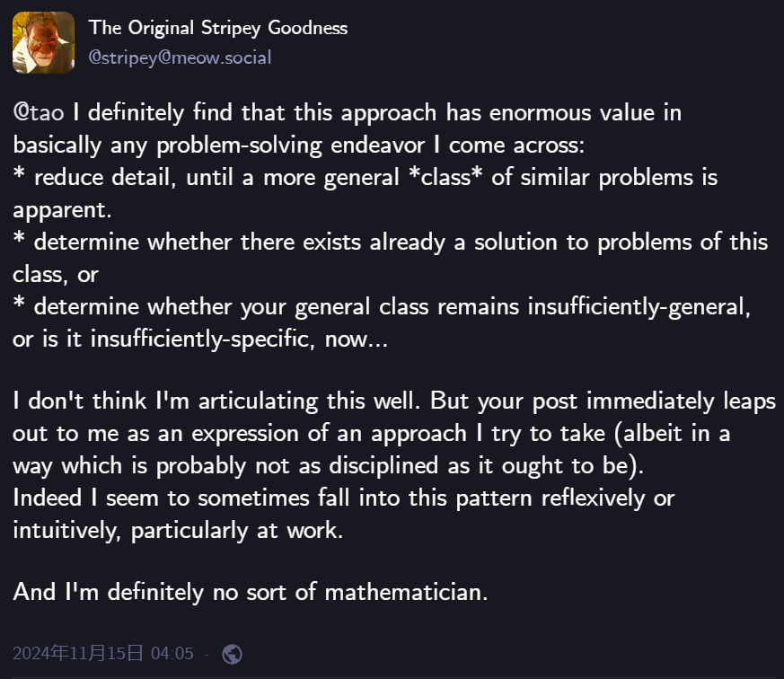Click the @stripey@meow.social account handle
Screen dimensions: 784x679
(180, 57)
